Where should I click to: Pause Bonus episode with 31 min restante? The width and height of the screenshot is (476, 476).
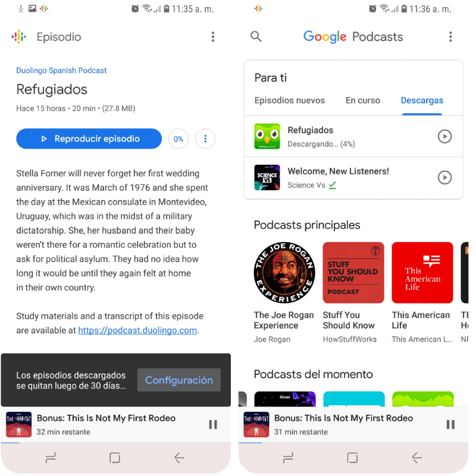coord(450,424)
